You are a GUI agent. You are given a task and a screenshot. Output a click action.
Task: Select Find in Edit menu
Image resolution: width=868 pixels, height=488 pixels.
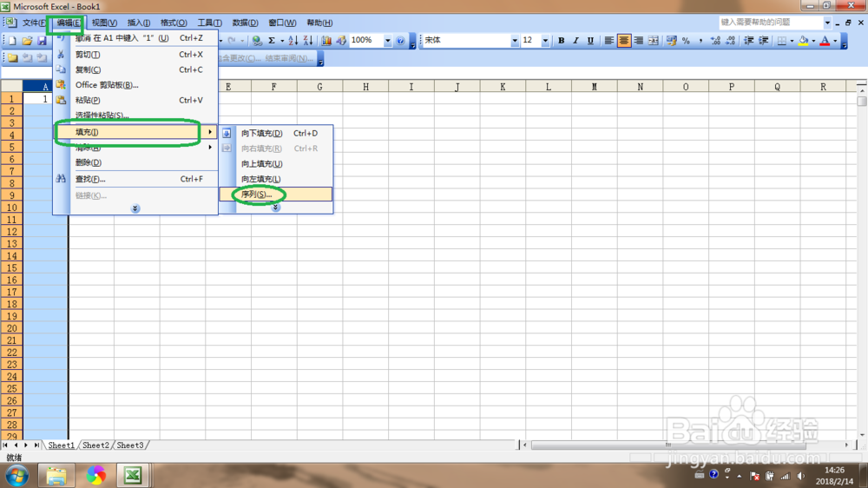click(x=135, y=179)
